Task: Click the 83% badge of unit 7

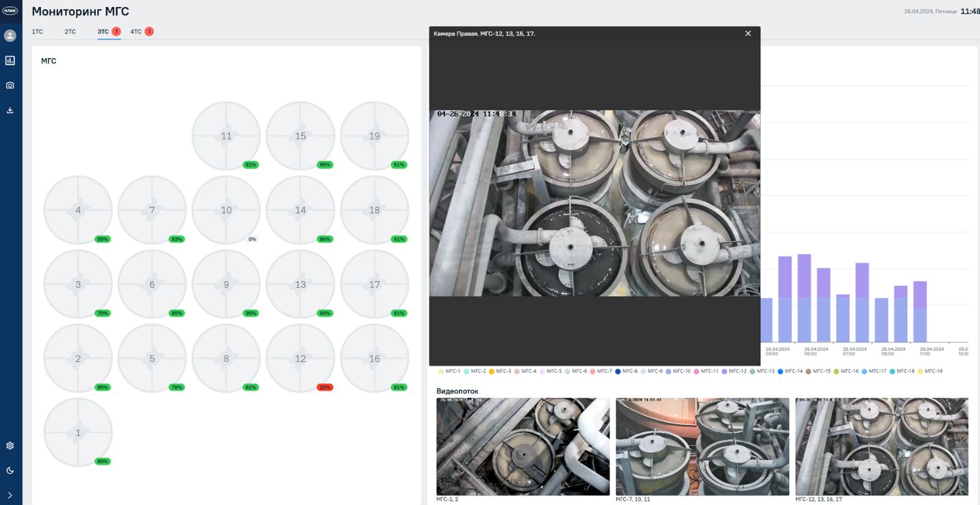Action: pos(177,239)
